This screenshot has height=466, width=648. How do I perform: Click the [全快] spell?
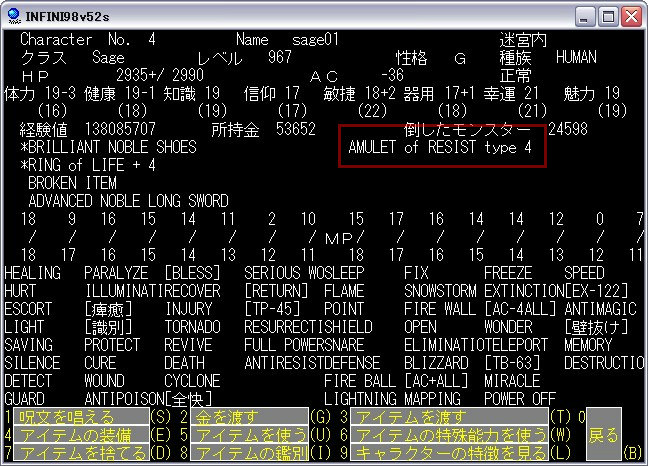click(x=188, y=399)
